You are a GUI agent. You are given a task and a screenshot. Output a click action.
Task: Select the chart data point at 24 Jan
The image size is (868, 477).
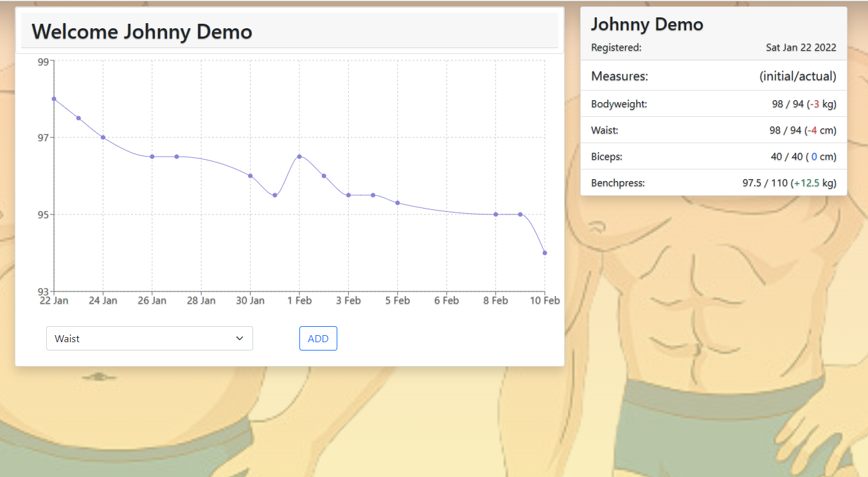coord(103,137)
